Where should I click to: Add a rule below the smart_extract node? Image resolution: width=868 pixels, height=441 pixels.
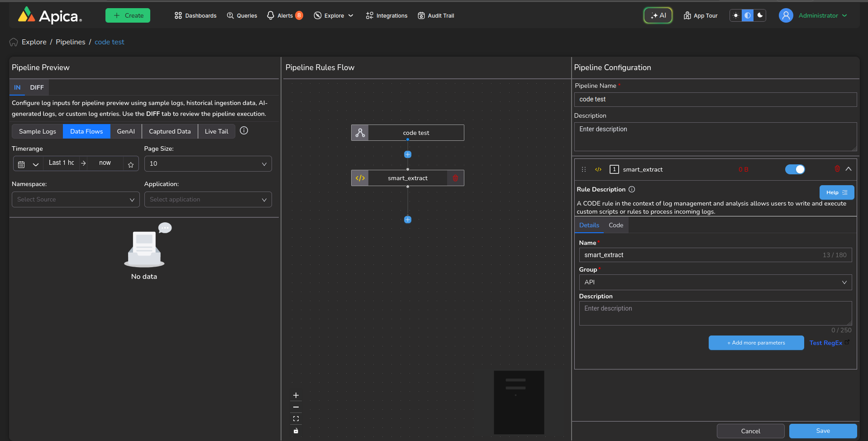click(x=408, y=220)
